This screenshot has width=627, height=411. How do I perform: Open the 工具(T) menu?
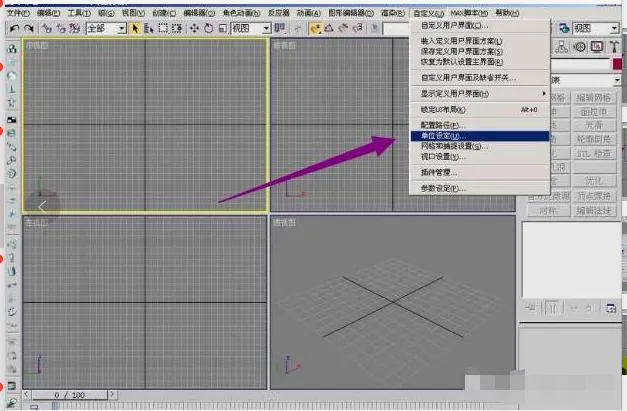(x=79, y=13)
